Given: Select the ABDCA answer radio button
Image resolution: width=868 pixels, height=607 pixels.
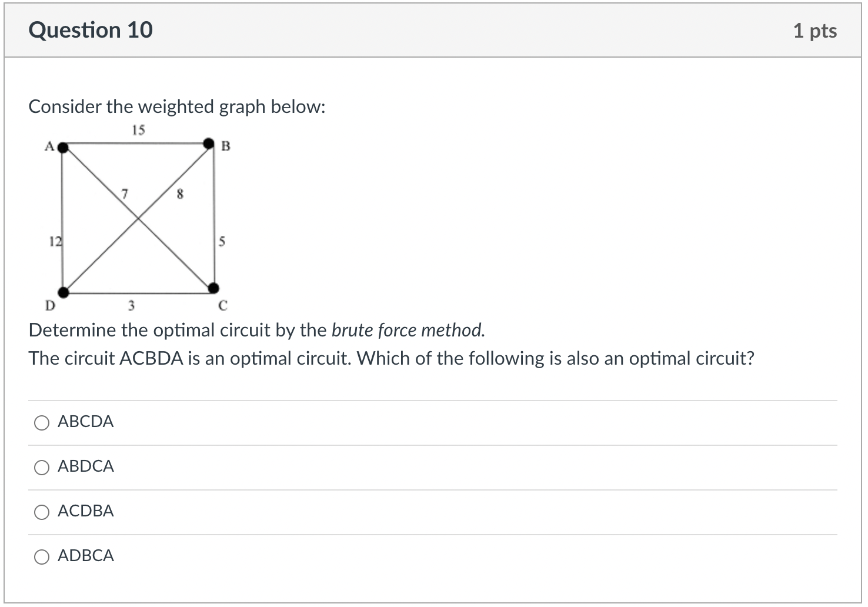Looking at the screenshot, I should (41, 467).
